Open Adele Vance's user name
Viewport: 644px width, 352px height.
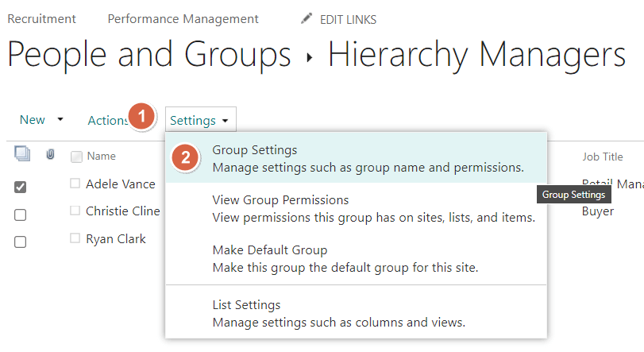point(121,184)
